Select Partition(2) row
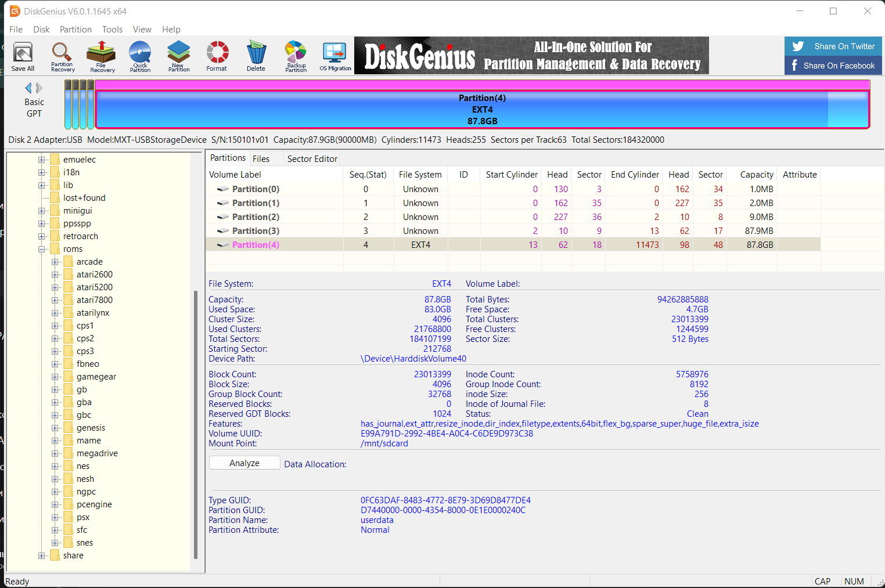The image size is (885, 588). [x=513, y=217]
